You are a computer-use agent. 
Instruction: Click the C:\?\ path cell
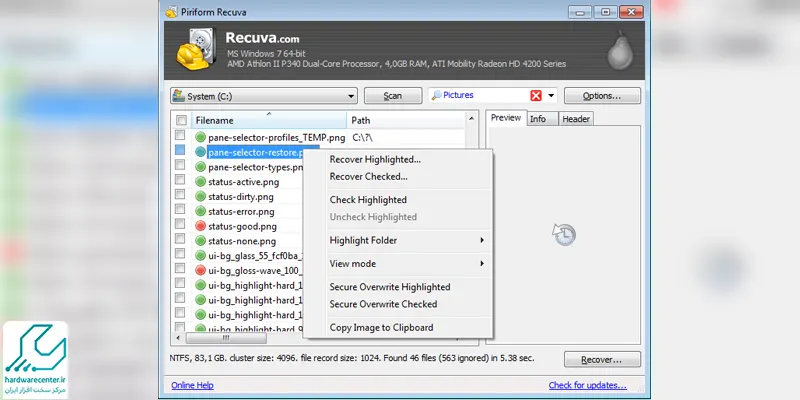tap(363, 138)
